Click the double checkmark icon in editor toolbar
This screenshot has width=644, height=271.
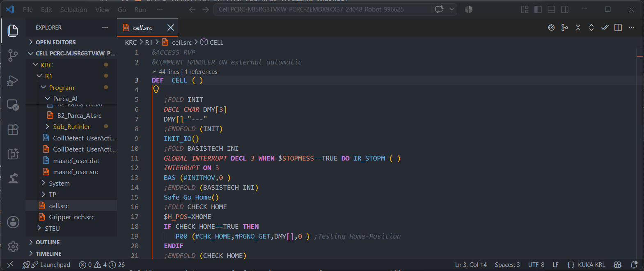[605, 28]
